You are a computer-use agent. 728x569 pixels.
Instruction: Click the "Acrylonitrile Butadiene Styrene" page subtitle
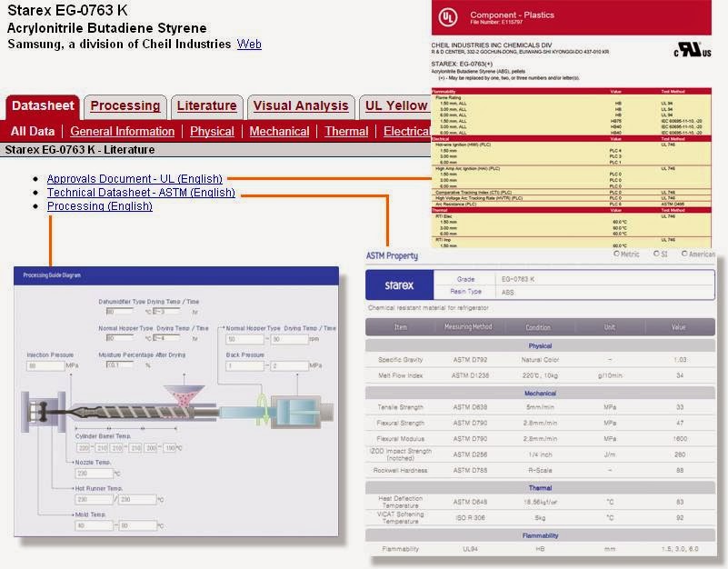[x=106, y=28]
